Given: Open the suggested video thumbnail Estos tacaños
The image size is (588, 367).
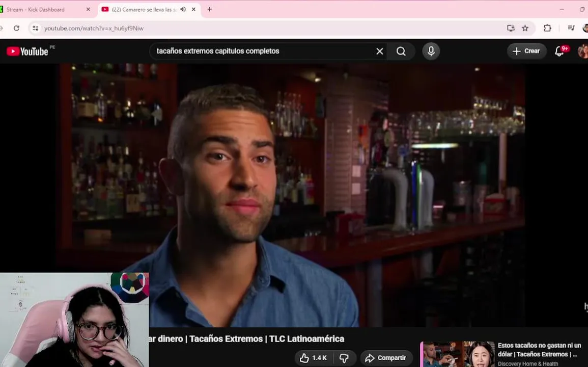Looking at the screenshot, I should tap(458, 354).
